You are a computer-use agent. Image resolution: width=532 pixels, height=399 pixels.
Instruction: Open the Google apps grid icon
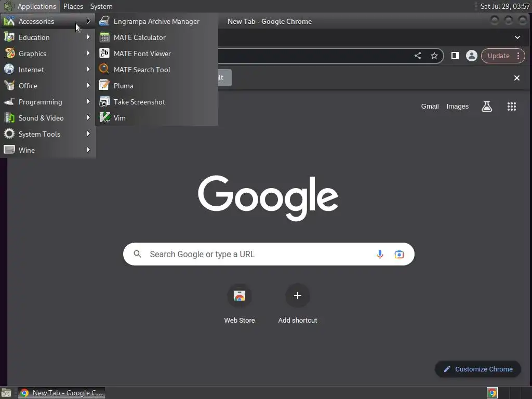pyautogui.click(x=511, y=107)
